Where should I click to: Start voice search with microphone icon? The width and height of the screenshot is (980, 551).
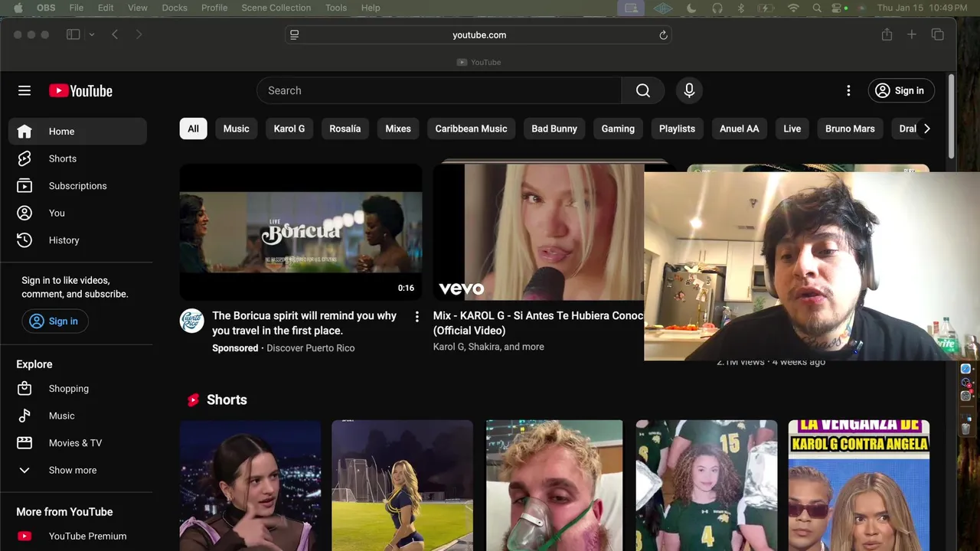tap(689, 90)
